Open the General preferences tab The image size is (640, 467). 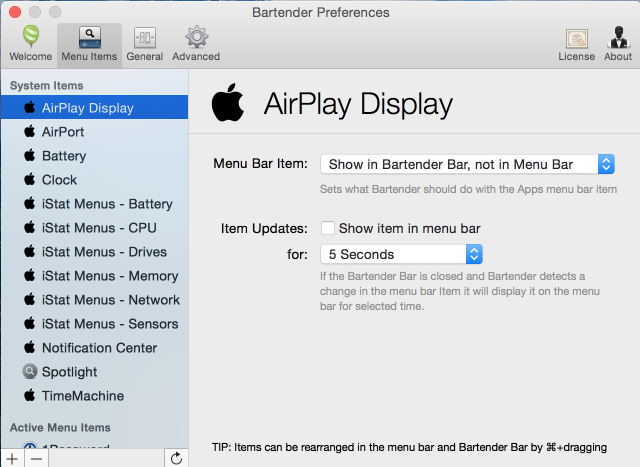point(144,43)
